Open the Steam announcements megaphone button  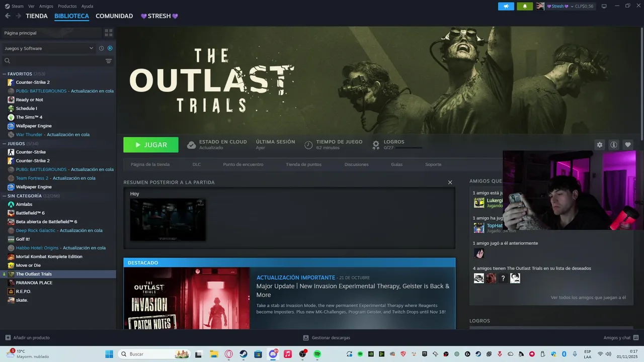pyautogui.click(x=506, y=6)
